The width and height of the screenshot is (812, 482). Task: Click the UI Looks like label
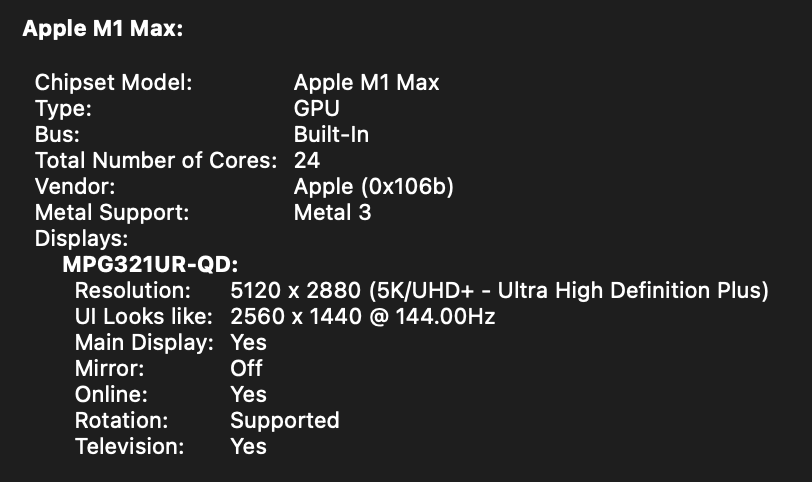(x=144, y=317)
